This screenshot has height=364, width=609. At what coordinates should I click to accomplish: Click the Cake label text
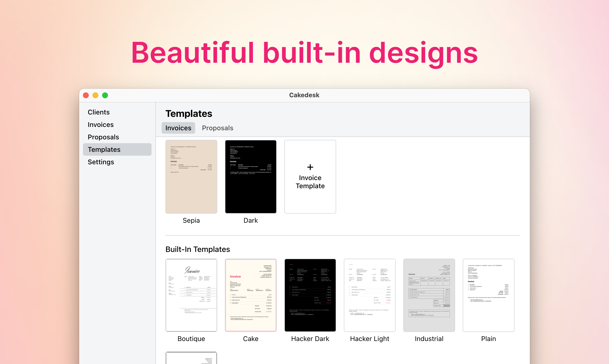[x=251, y=339]
